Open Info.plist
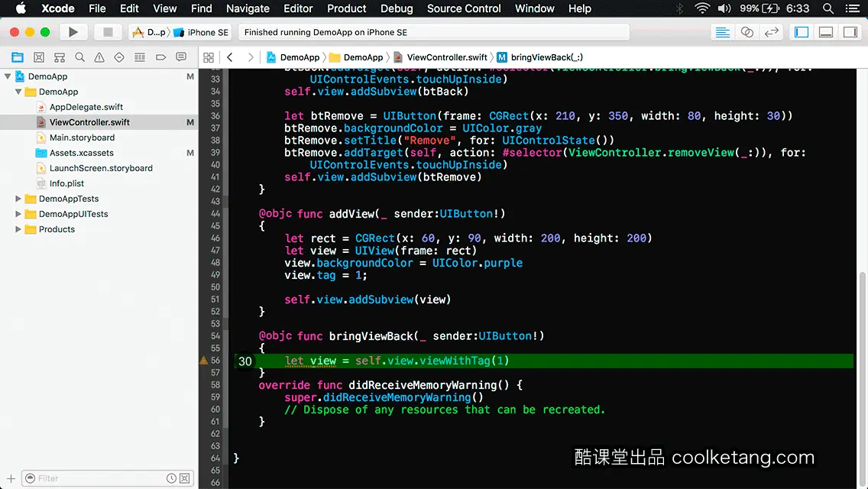 tap(66, 183)
